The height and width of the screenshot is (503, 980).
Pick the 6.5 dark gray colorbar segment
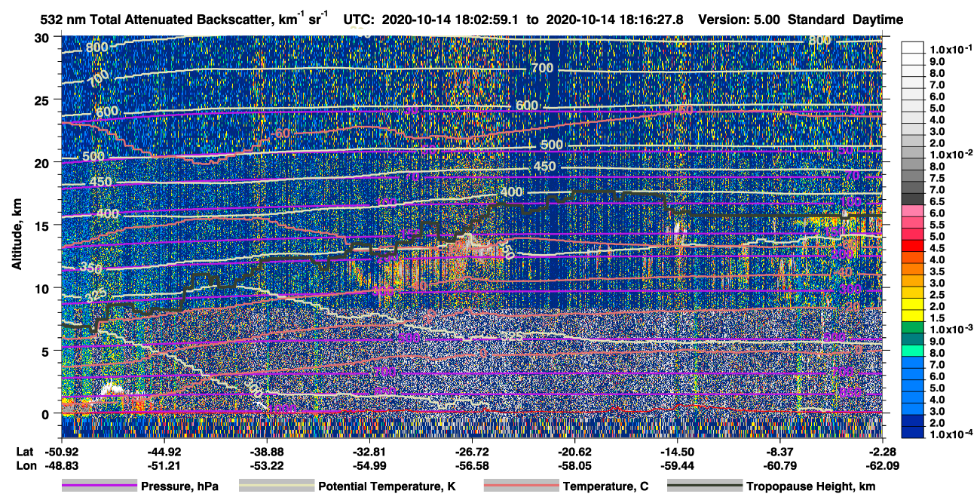911,201
